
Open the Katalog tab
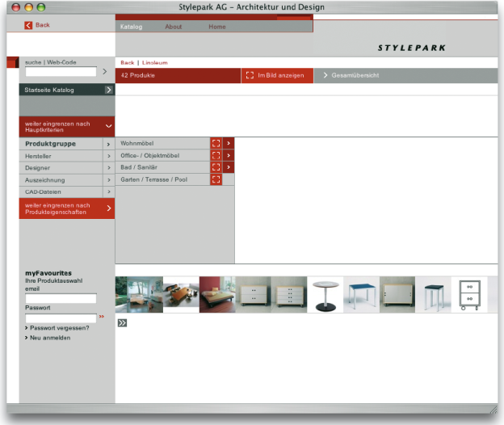tap(131, 27)
